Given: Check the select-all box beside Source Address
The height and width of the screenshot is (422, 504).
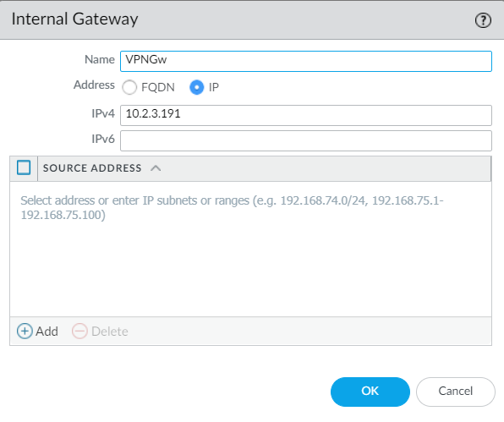Looking at the screenshot, I should pos(24,167).
